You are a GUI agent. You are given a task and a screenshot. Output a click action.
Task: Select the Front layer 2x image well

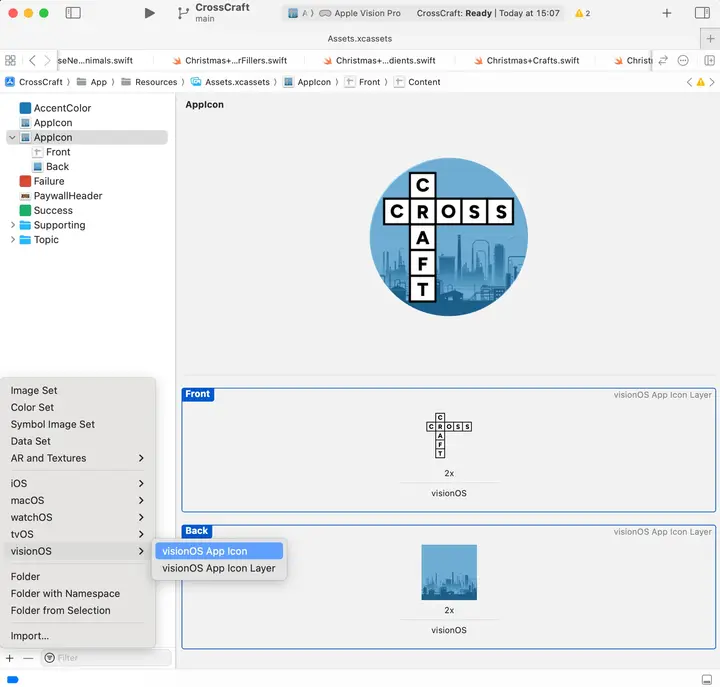click(x=449, y=435)
